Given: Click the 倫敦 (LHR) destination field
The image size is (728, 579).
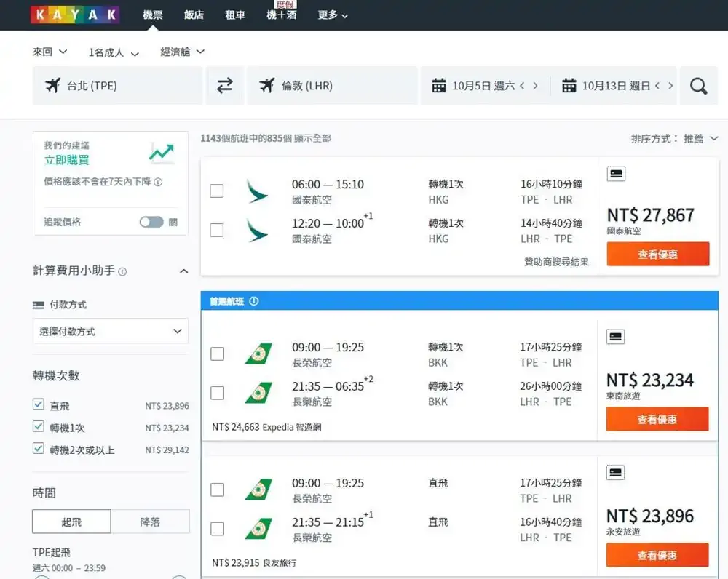Looking at the screenshot, I should tap(332, 85).
